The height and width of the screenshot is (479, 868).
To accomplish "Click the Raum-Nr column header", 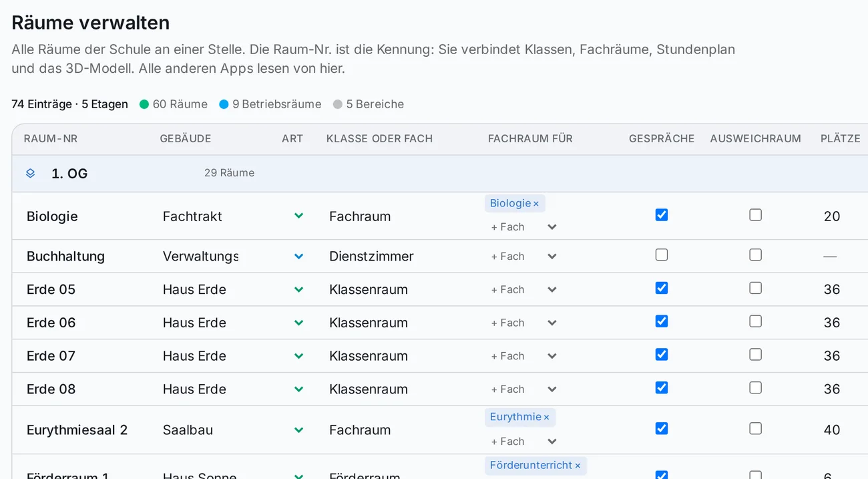I will (51, 139).
